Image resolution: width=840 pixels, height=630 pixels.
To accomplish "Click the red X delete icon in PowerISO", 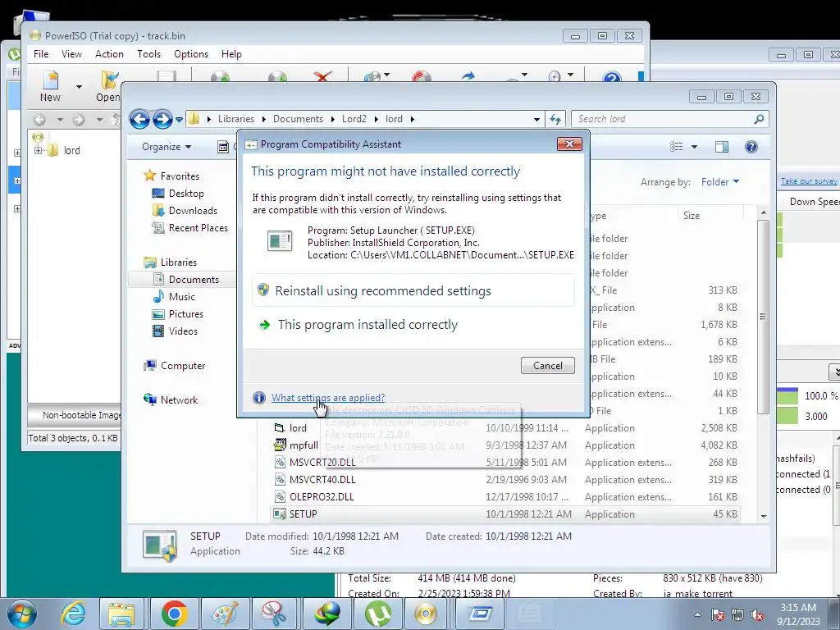I will click(322, 77).
